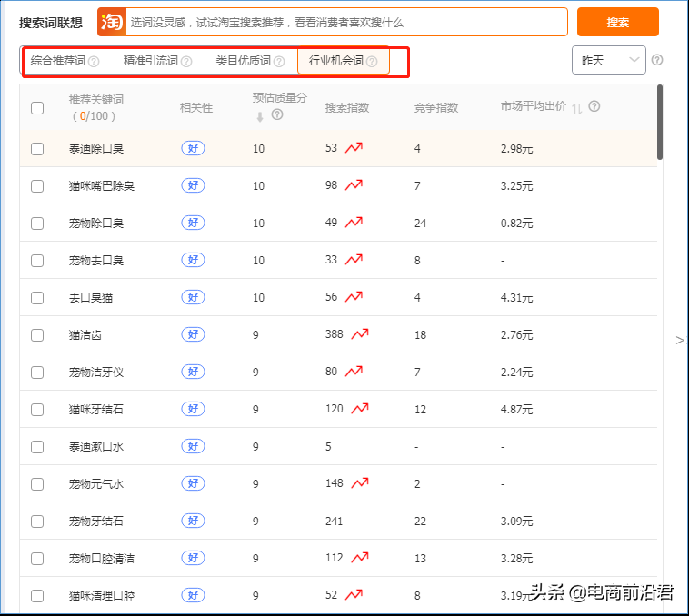Image resolution: width=689 pixels, height=616 pixels.
Task: Click the help icon next to 类目优质词
Action: click(279, 62)
